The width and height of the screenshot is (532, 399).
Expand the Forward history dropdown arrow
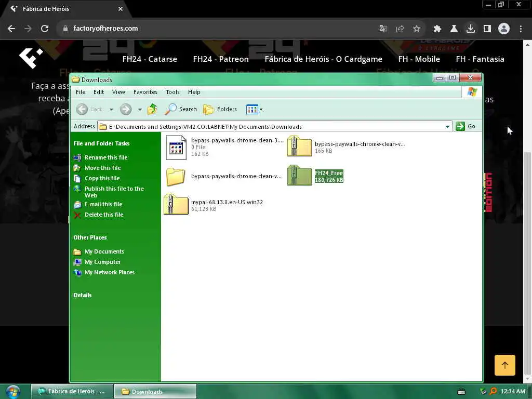click(x=140, y=110)
